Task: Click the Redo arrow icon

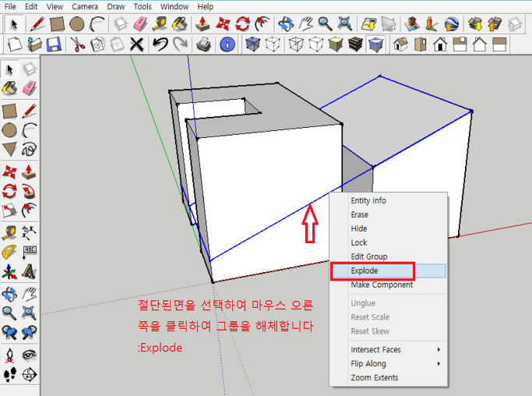Action: pyautogui.click(x=180, y=44)
